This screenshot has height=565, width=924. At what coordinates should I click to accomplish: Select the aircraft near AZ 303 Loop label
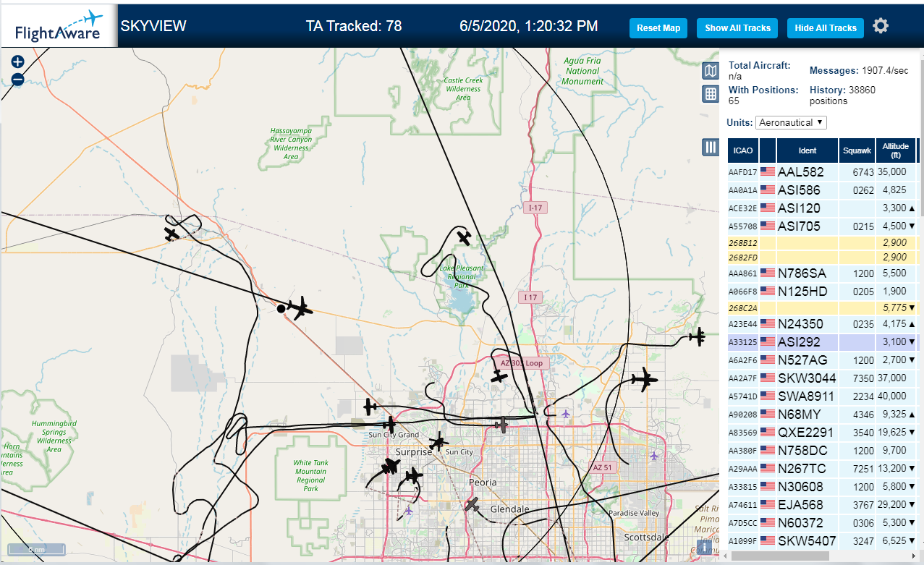click(x=499, y=376)
